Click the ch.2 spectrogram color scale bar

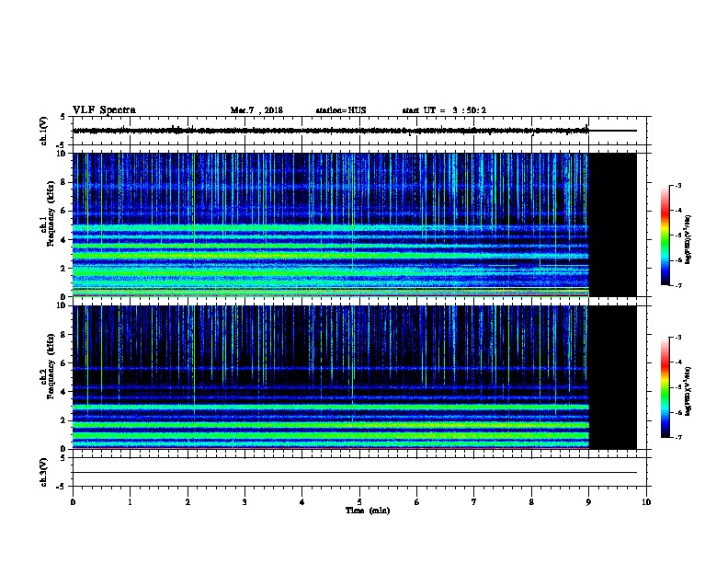(x=665, y=387)
